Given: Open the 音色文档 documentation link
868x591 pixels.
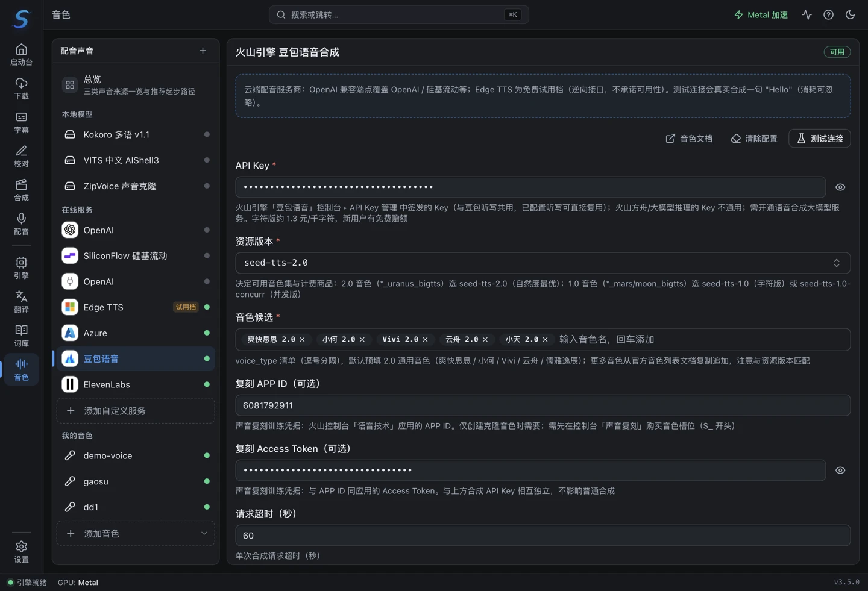Looking at the screenshot, I should pos(689,139).
